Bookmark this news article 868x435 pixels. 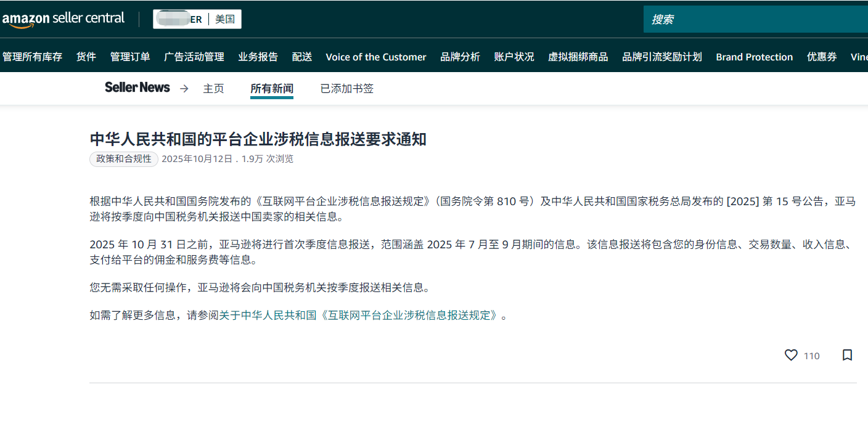coord(847,356)
